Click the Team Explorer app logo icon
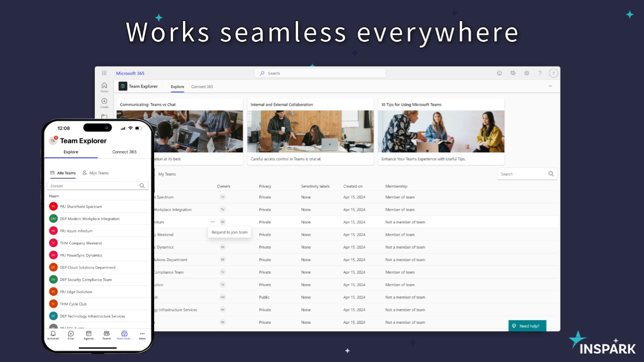This screenshot has width=644, height=362. [x=123, y=86]
